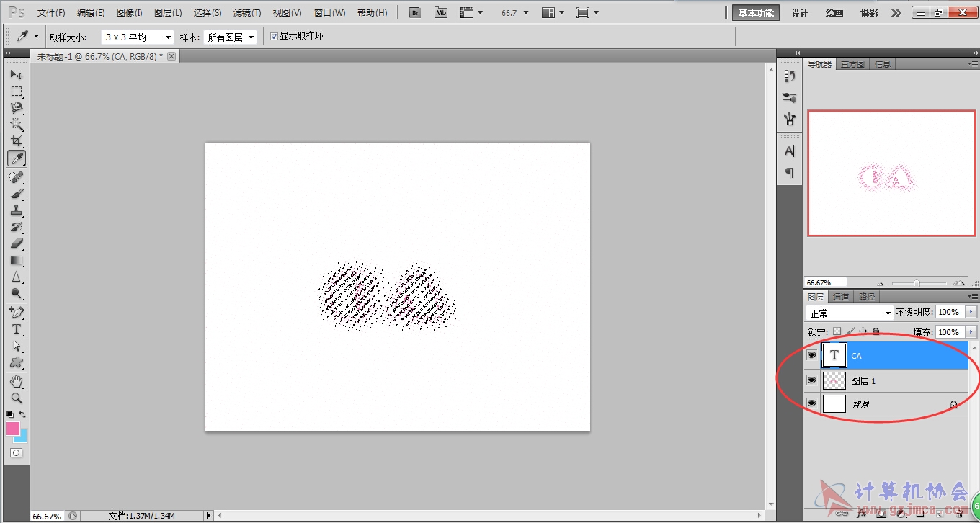The width and height of the screenshot is (980, 523).
Task: Hide the 背景 layer
Action: click(x=812, y=404)
